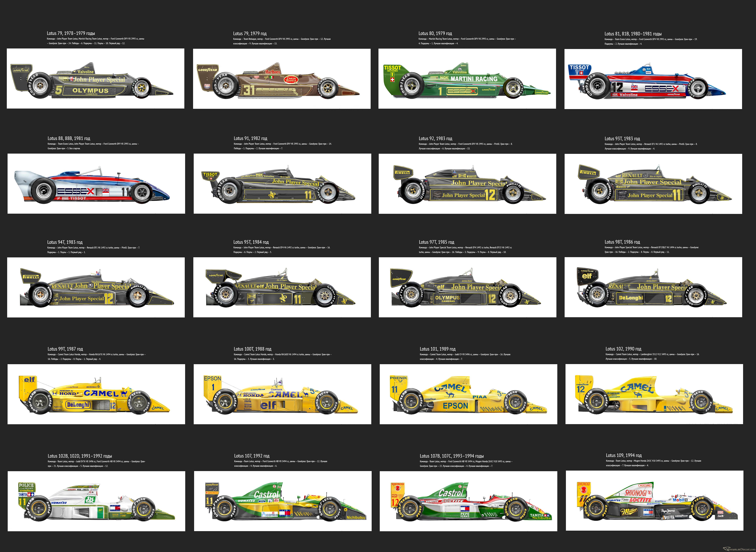Click the Lotus 99T description mentioning Honda RA167G
The image size is (756, 552).
(x=96, y=357)
